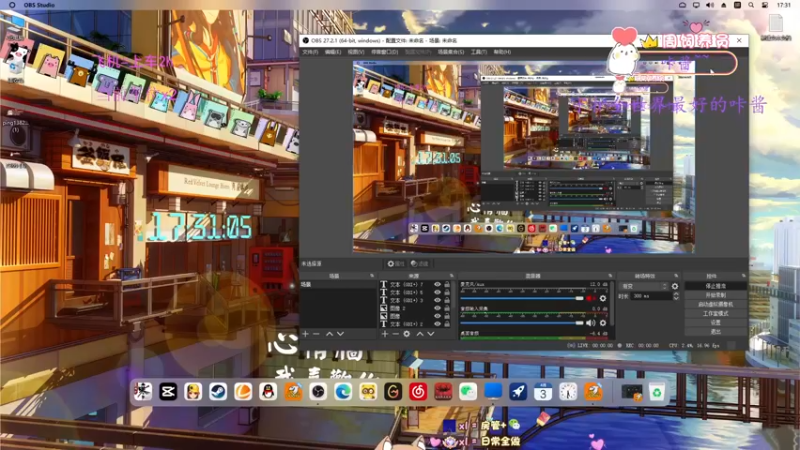The height and width of the screenshot is (450, 800).
Task: Hide the 文本 (GDI+) 3 source
Action: [x=437, y=300]
